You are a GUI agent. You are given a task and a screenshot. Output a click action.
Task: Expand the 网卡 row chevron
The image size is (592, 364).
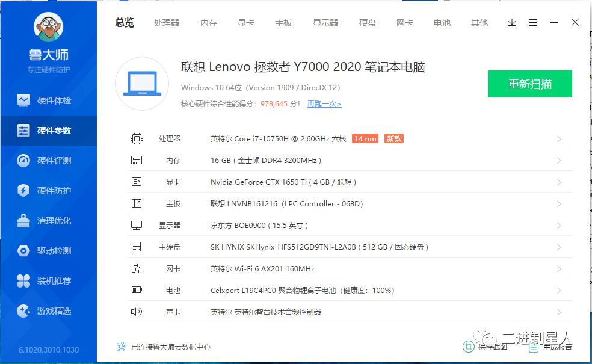559,269
